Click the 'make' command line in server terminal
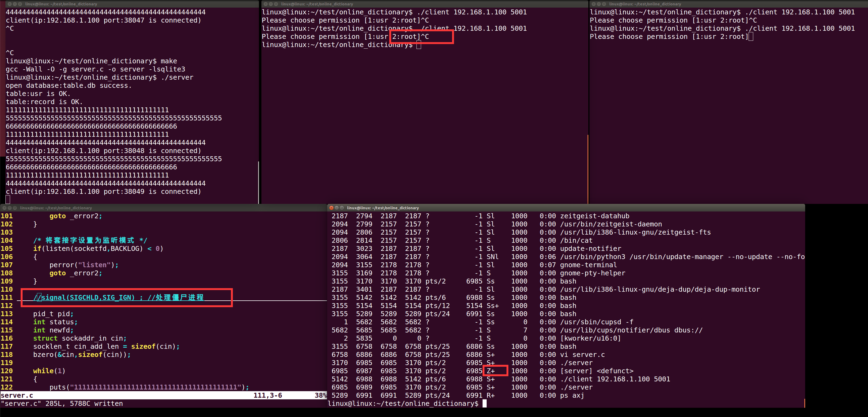 click(x=91, y=61)
